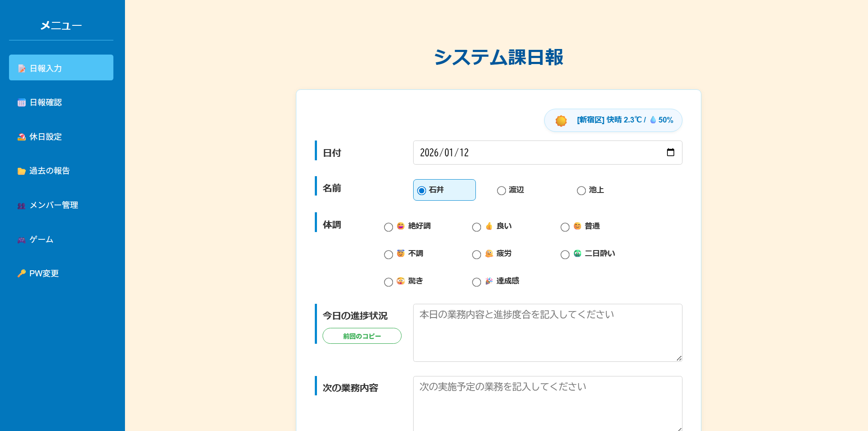Viewport: 868px width, 431px height.
Task: Open 過去の報告 folder icon
Action: tap(21, 171)
